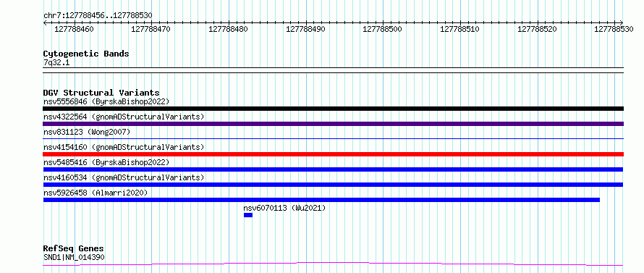Viewport: 644px width, 273px height.
Task: Open variant nsv4322564 (gnomADStructuralVariants) label
Action: [124, 117]
